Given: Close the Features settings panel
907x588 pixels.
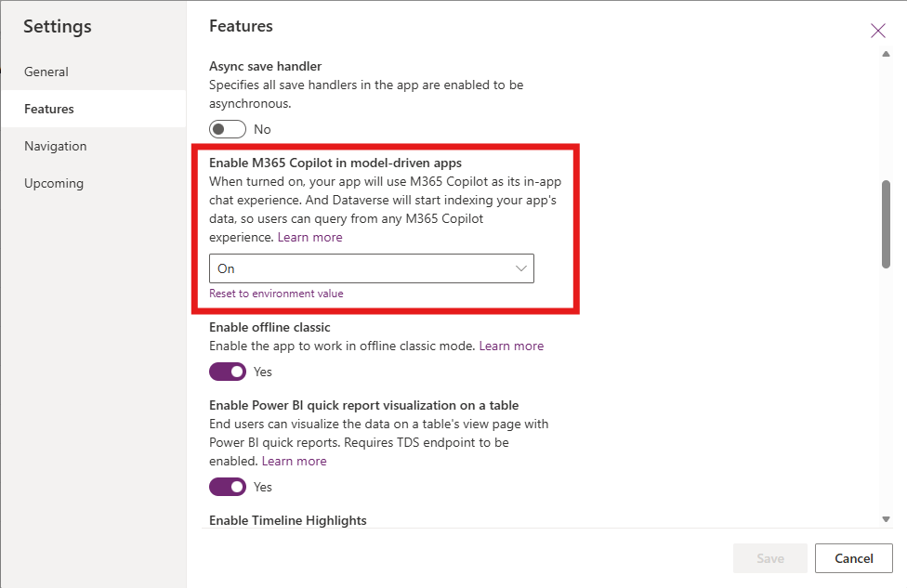Looking at the screenshot, I should coord(877,30).
